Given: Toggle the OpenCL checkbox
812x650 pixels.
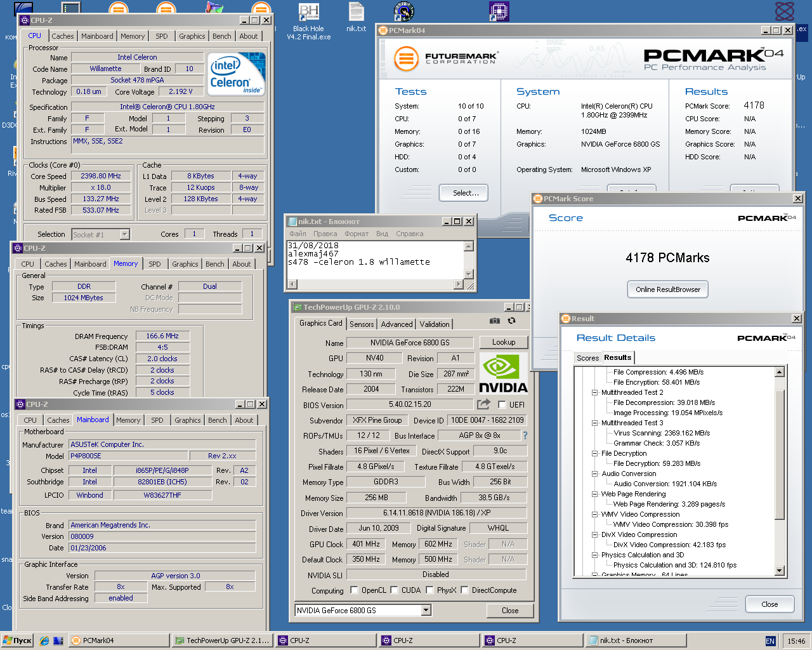Looking at the screenshot, I should 354,590.
